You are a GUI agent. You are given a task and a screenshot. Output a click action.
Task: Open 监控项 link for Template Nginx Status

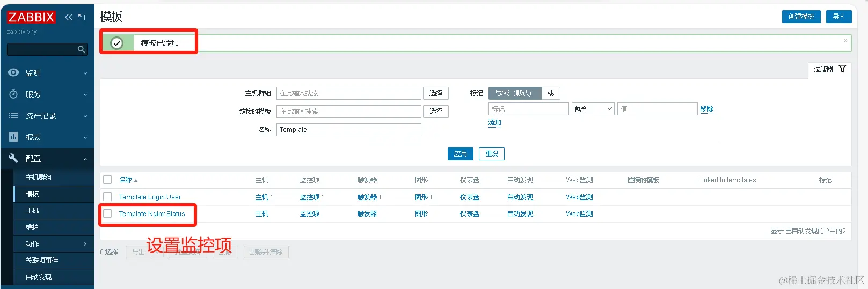click(x=310, y=214)
